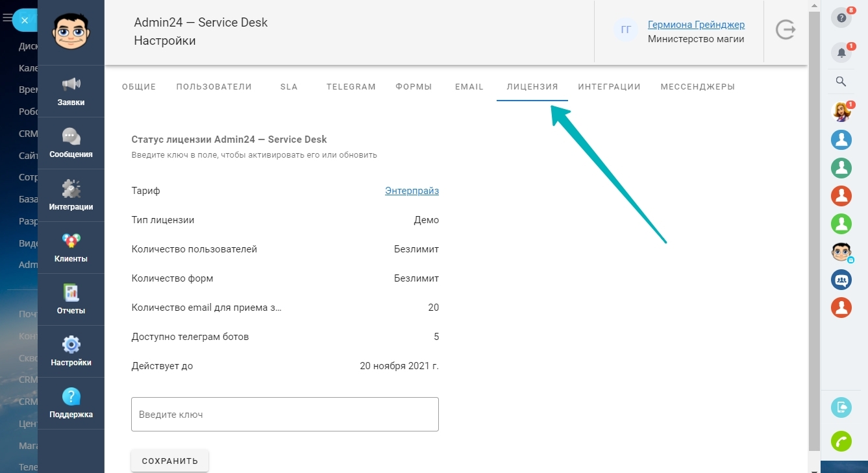Switch to the Email tab
The image size is (868, 473).
(469, 87)
